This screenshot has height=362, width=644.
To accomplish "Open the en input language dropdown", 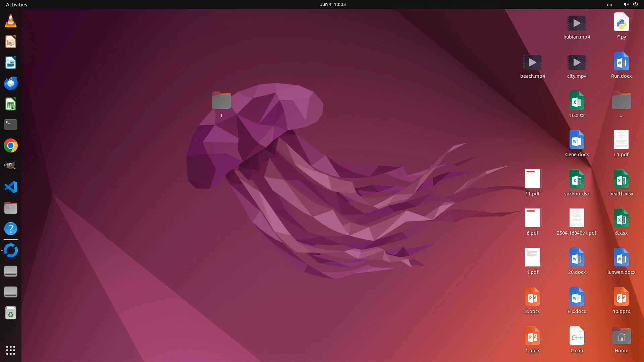I will tap(609, 5).
